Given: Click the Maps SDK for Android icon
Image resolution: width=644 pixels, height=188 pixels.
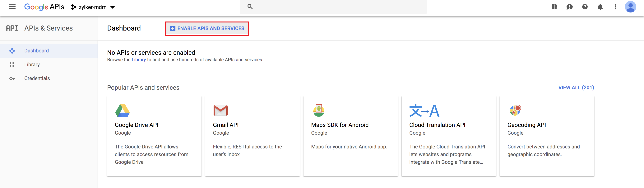Looking at the screenshot, I should point(319,110).
